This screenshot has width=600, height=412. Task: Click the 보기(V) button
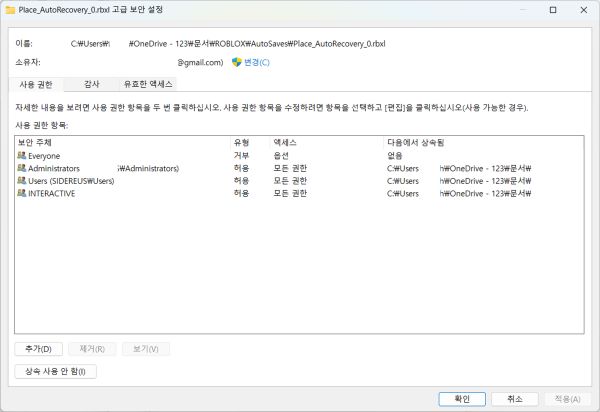click(x=145, y=349)
